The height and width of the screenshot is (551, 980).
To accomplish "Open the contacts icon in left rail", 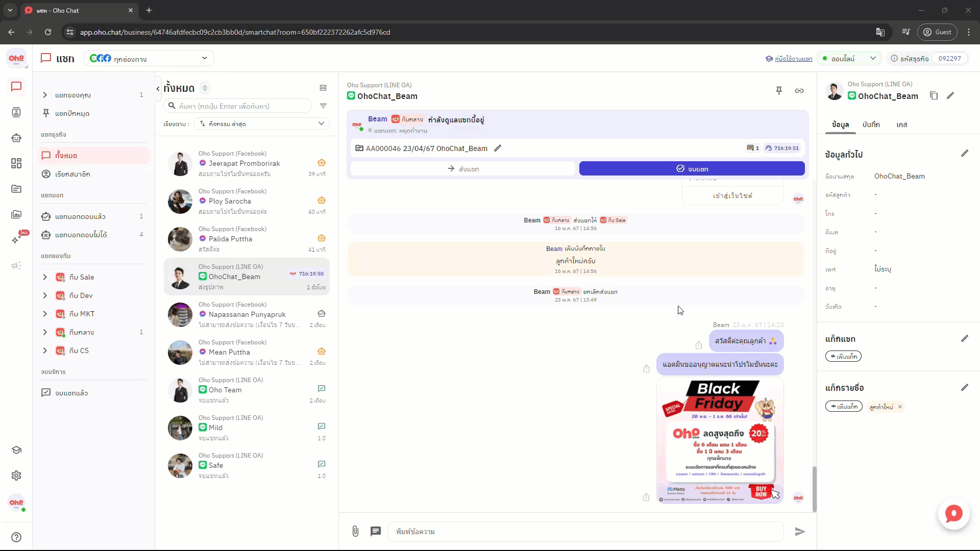I will click(16, 112).
